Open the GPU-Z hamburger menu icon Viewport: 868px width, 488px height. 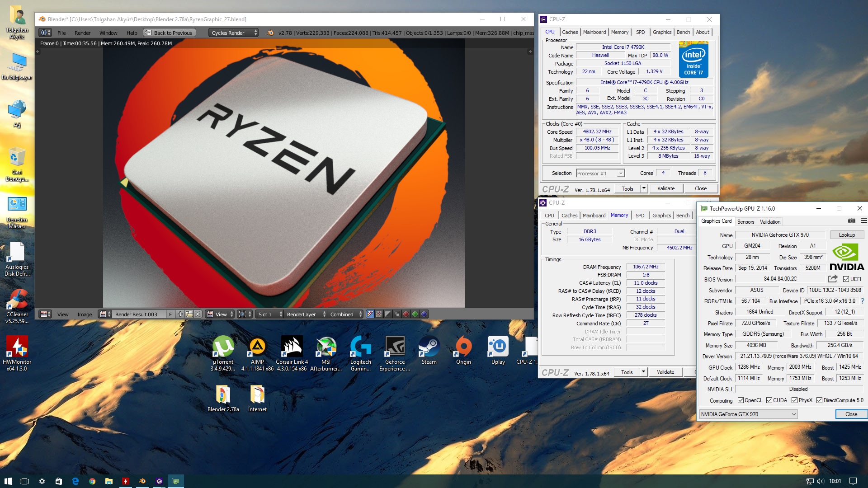click(x=864, y=221)
